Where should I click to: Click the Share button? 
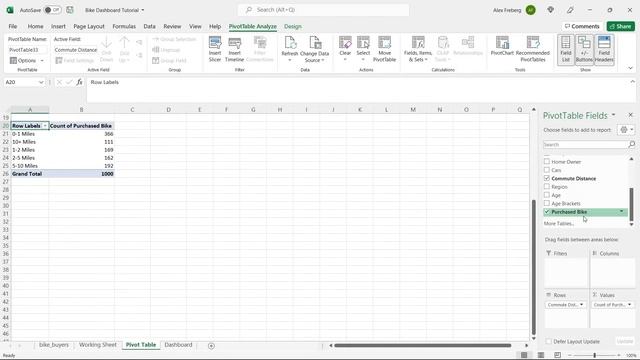(620, 26)
